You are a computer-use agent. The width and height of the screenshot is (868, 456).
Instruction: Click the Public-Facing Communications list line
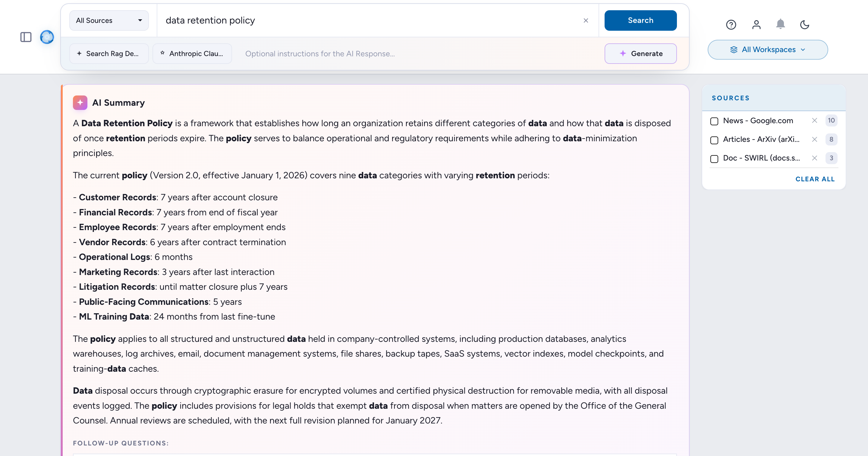pyautogui.click(x=157, y=302)
